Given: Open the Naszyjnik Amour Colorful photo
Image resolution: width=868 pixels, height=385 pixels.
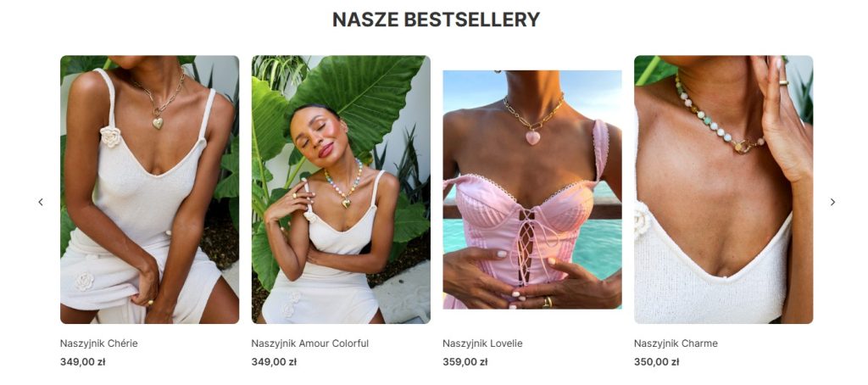Looking at the screenshot, I should pos(341,189).
